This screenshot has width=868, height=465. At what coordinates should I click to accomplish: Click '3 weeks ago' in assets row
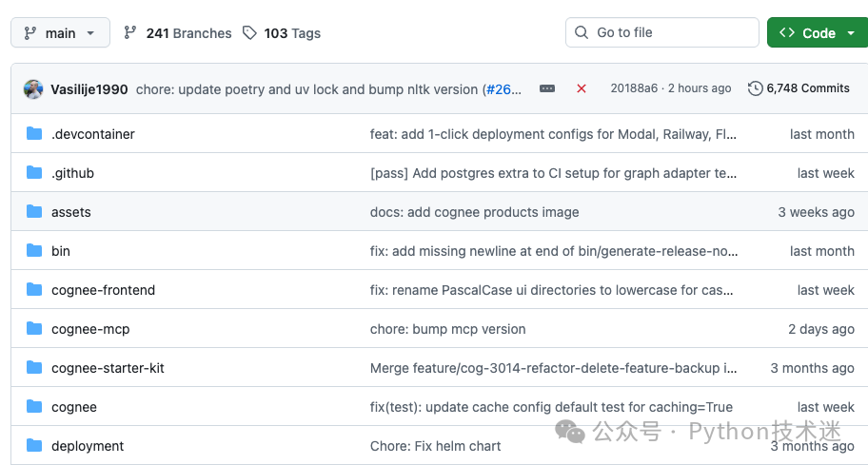[x=816, y=212]
